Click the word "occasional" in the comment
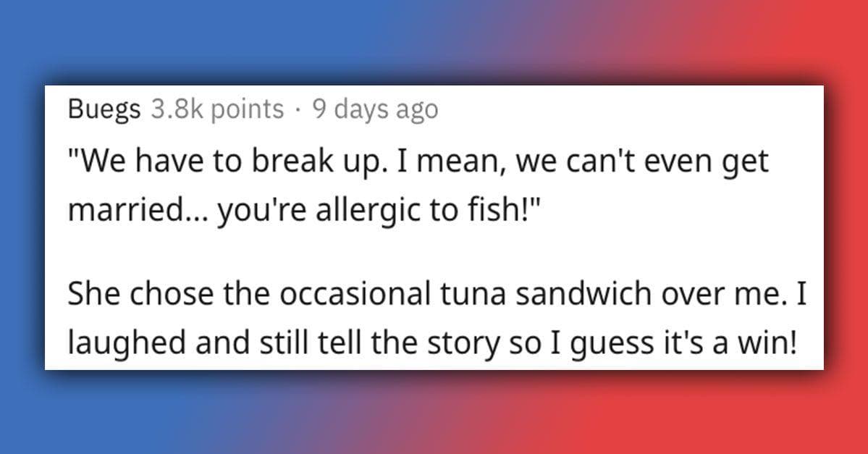Viewport: 868px width, 454px height. [355, 295]
